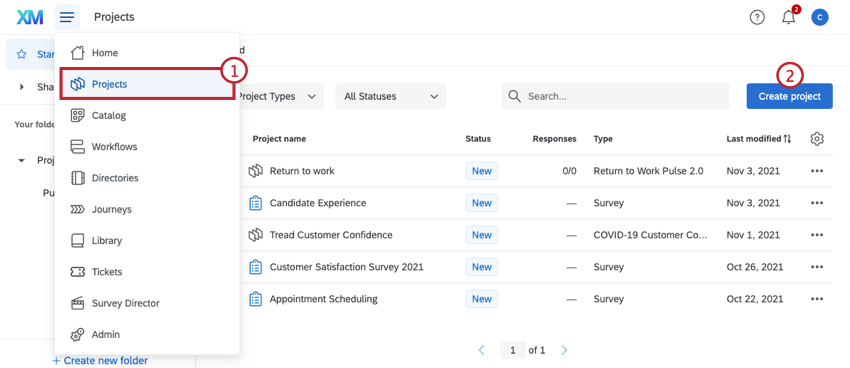Click New status badge for Return to work

pyautogui.click(x=481, y=171)
